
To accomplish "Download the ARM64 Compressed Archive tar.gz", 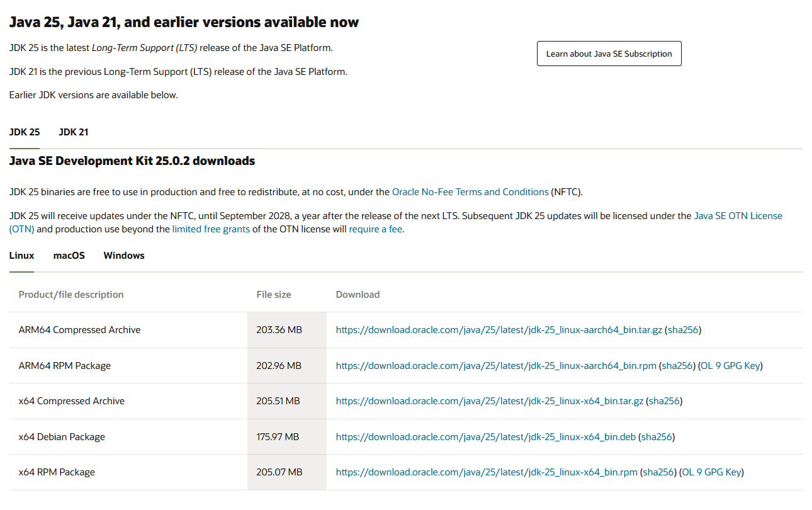I will coord(499,330).
